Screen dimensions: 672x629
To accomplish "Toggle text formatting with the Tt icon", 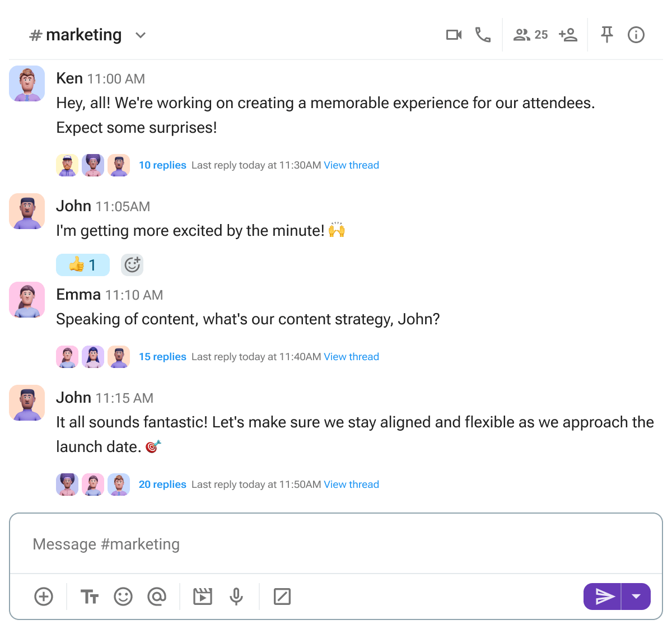I will 89,597.
